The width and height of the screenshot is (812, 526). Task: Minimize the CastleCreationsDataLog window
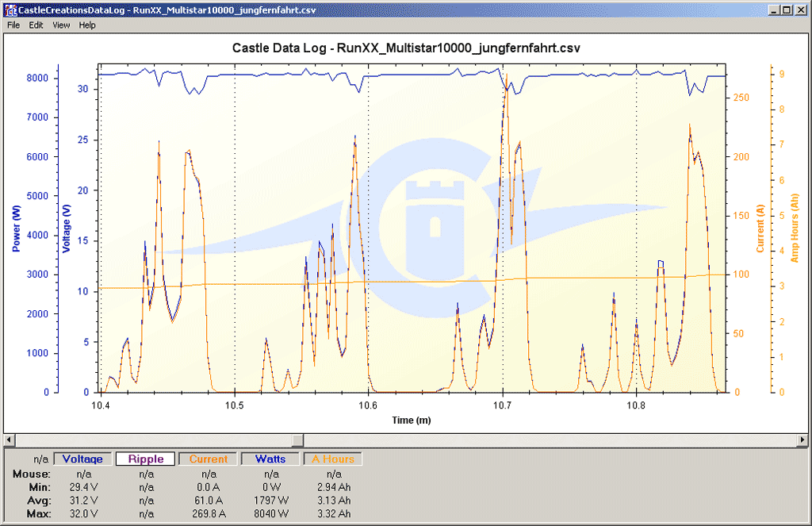tap(774, 10)
